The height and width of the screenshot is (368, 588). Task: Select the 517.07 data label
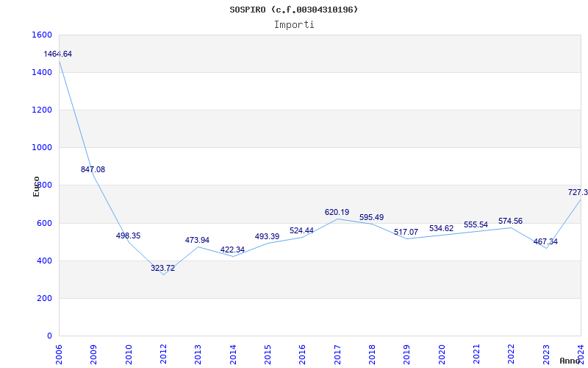pos(406,232)
